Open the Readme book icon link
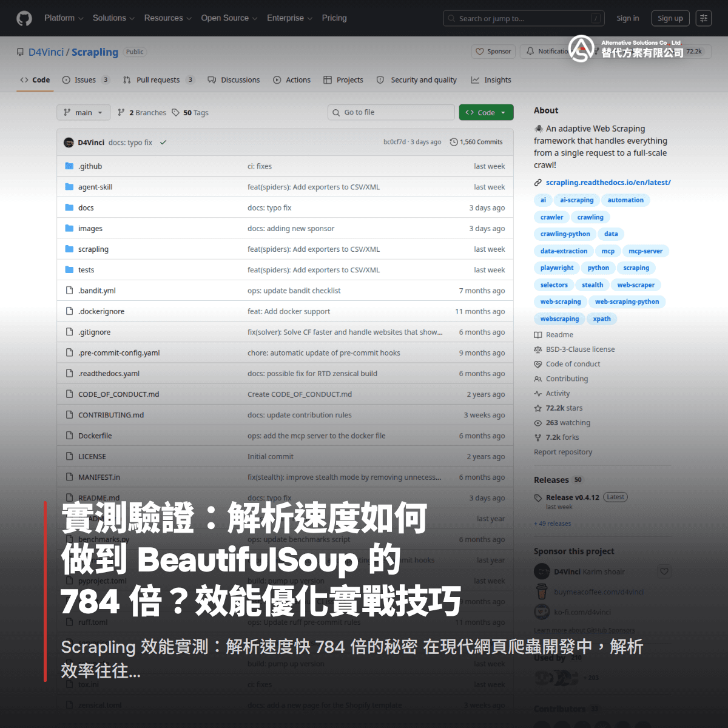Image resolution: width=728 pixels, height=728 pixels. click(538, 335)
